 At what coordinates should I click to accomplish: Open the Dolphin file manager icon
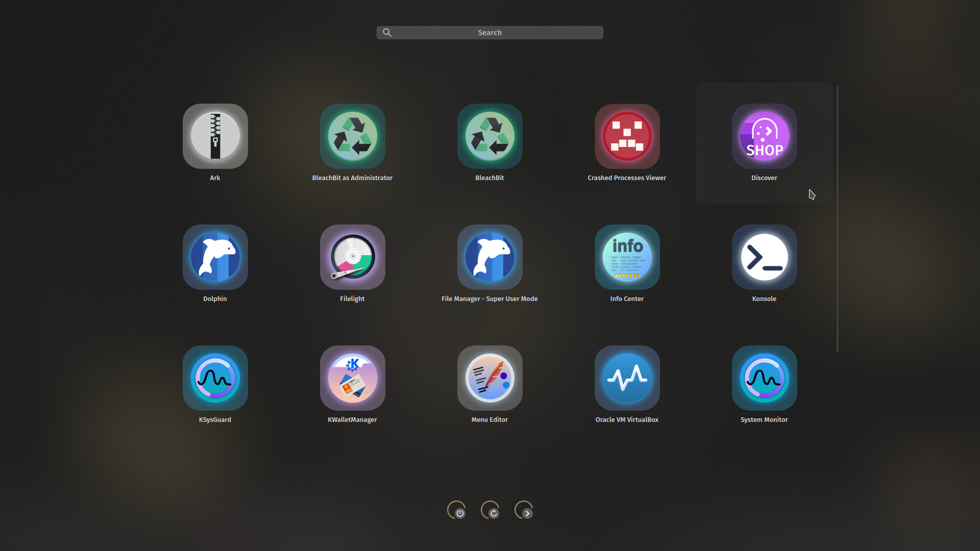(x=215, y=257)
